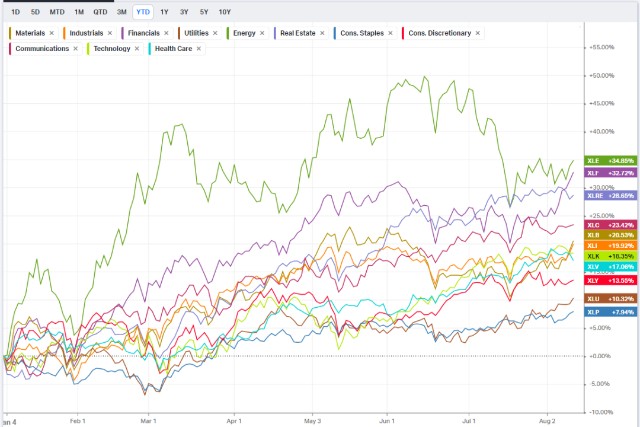Remove Cons. Staples with x icon
This screenshot has width=640, height=427.
[x=390, y=33]
